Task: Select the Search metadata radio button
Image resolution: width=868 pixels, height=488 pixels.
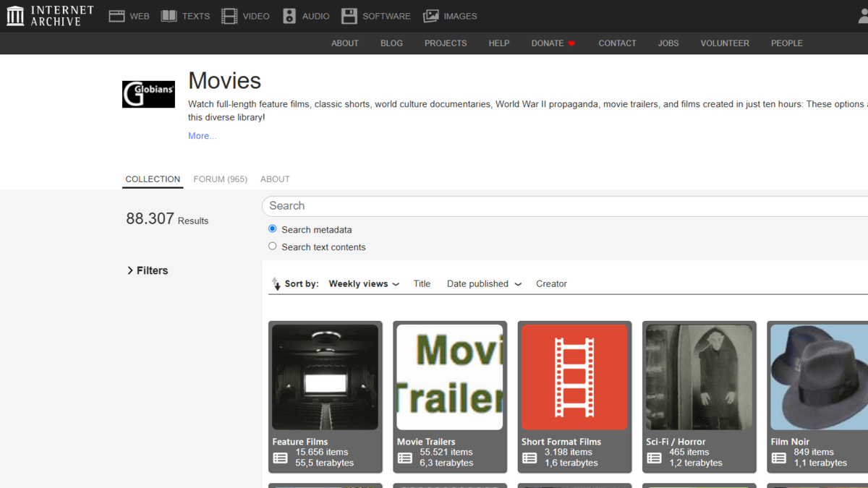Action: click(273, 229)
